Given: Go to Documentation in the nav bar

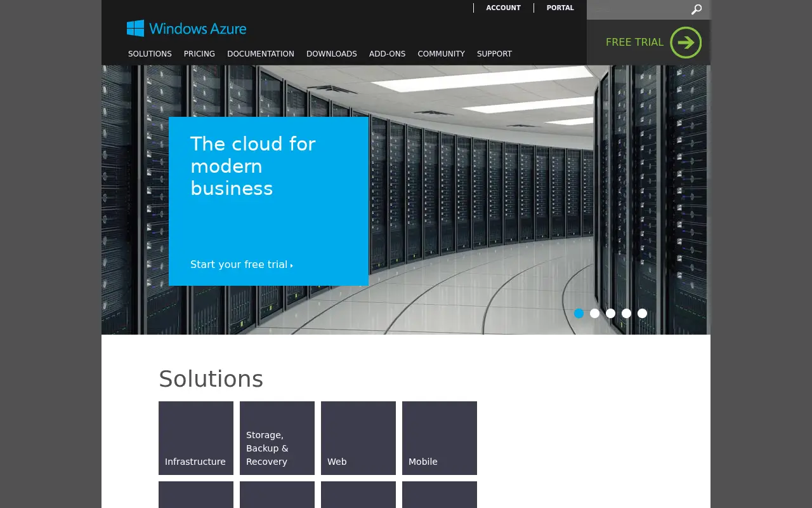Looking at the screenshot, I should [261, 54].
